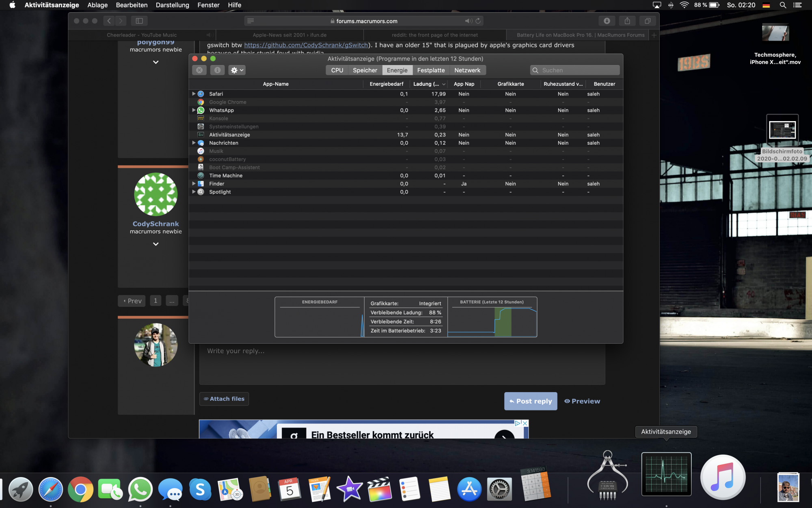Open Spotlight search in menu bar

(x=783, y=5)
